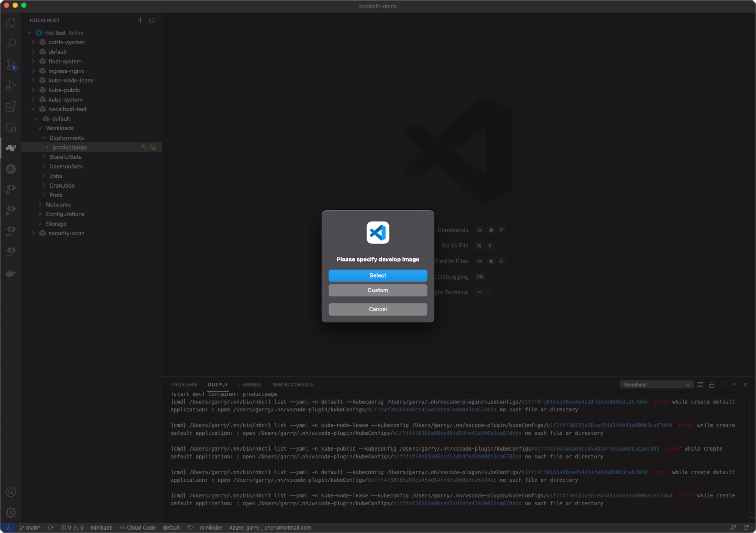
Task: Click the main* branch in status bar
Action: point(30,528)
